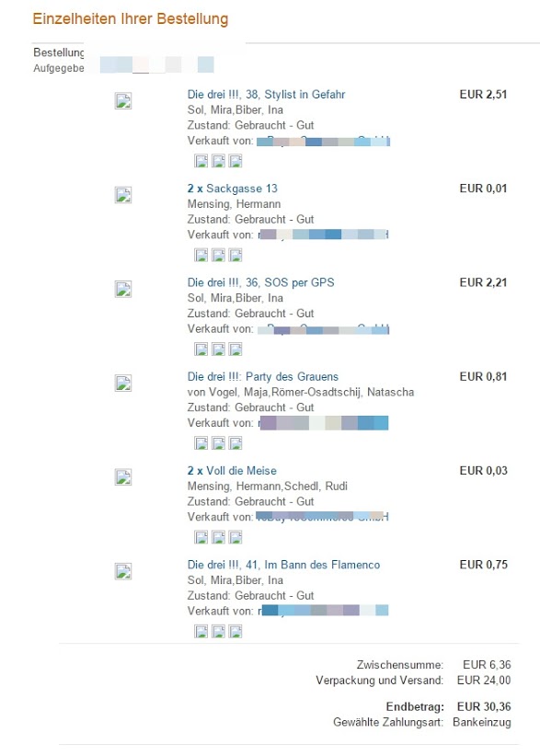Open the Die drei !!!: Party des Grauens link
Screen dimensions: 540x756
tap(263, 376)
